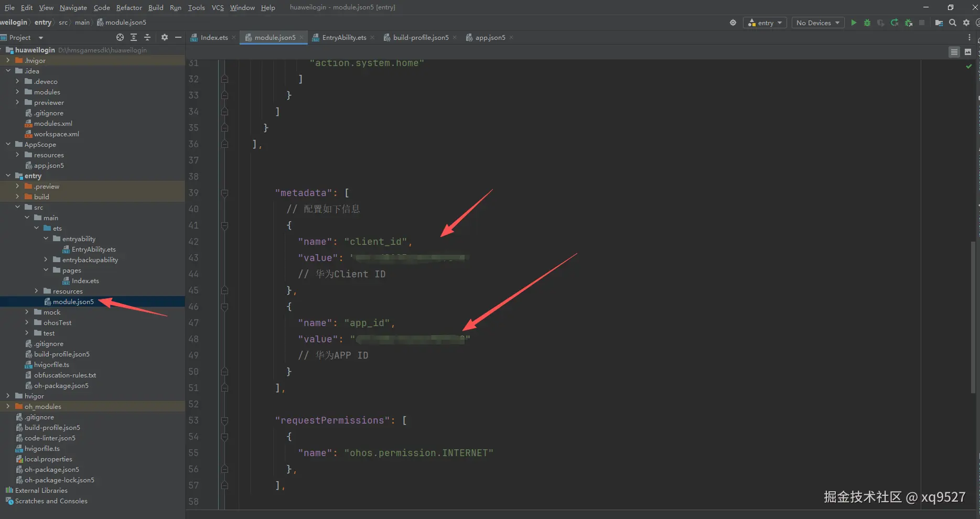Collapse the entrybackupability folder arrow

46,259
